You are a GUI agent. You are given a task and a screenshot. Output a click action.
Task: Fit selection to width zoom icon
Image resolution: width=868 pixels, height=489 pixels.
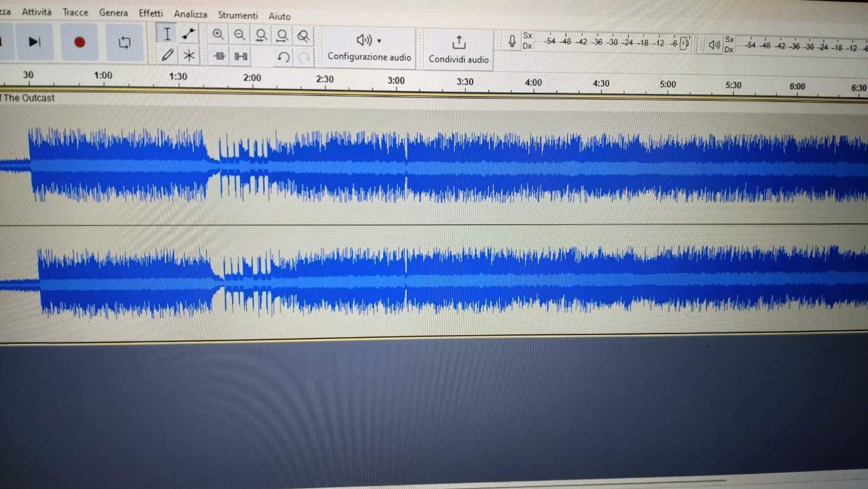point(261,35)
